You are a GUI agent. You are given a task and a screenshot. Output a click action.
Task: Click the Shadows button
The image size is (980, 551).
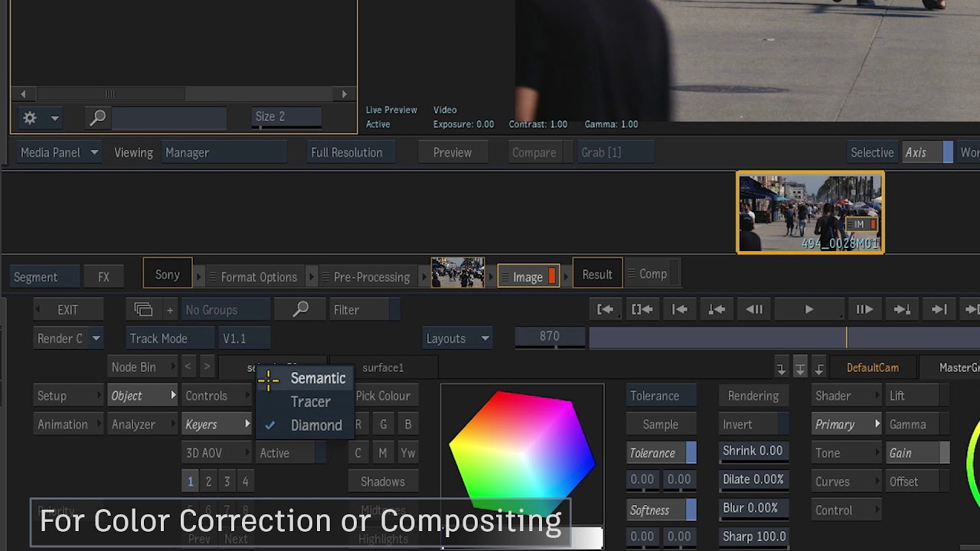click(x=383, y=481)
